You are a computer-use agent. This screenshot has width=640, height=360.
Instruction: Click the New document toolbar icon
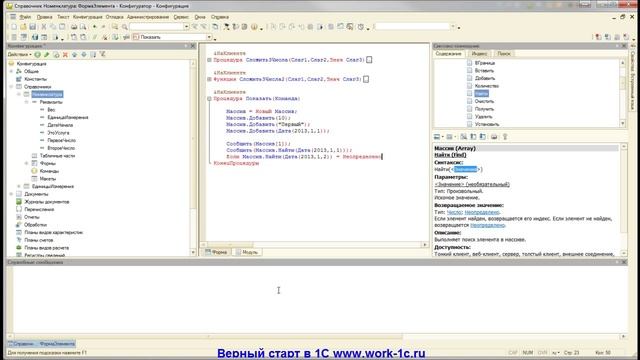click(x=14, y=27)
